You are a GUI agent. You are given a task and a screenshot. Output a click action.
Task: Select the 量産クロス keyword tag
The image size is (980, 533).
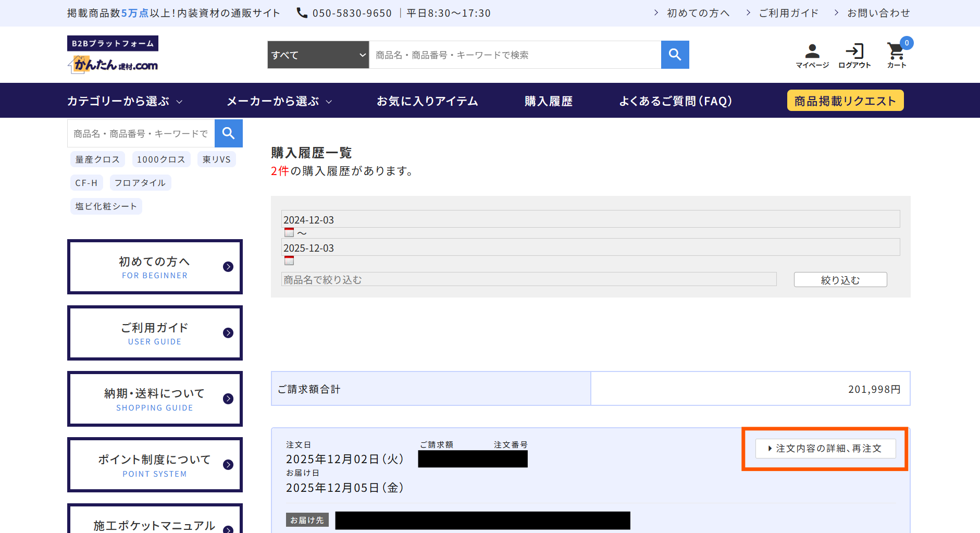(x=97, y=159)
